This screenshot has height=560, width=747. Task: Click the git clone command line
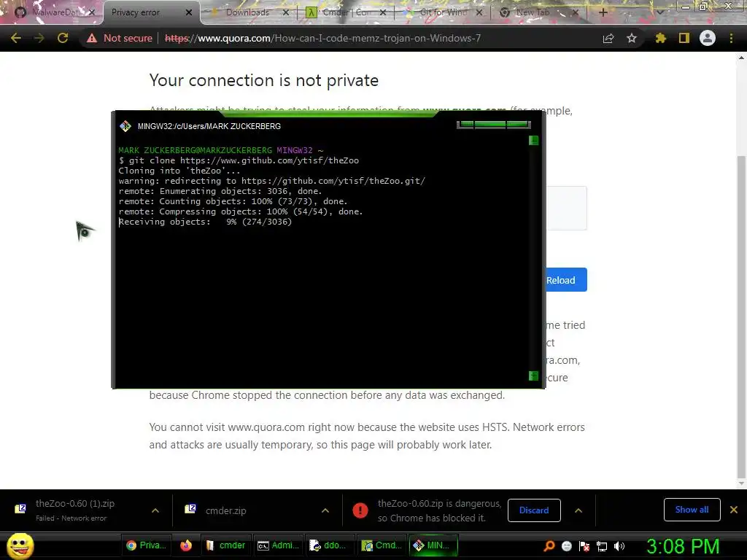[x=239, y=160]
